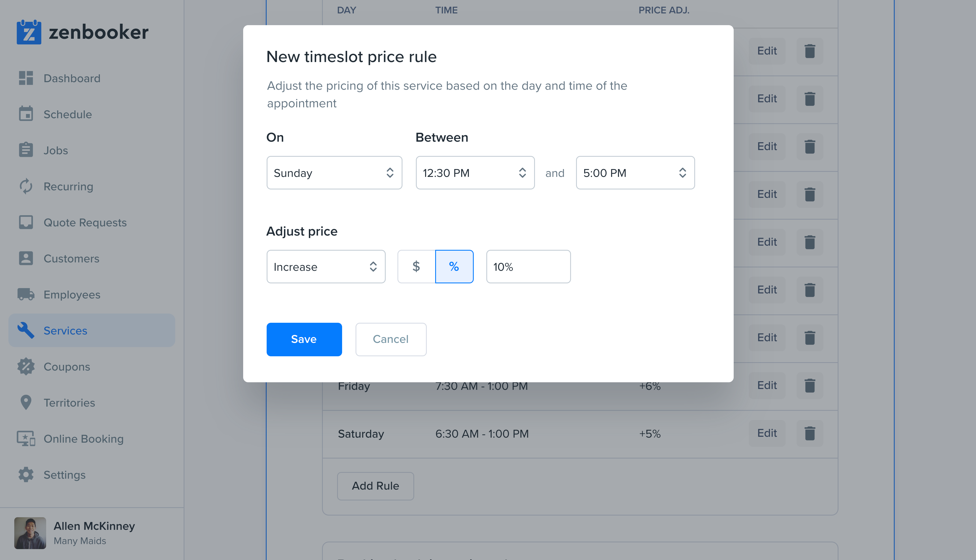Select the percentage adjustment mode
This screenshot has width=976, height=560.
coord(454,266)
